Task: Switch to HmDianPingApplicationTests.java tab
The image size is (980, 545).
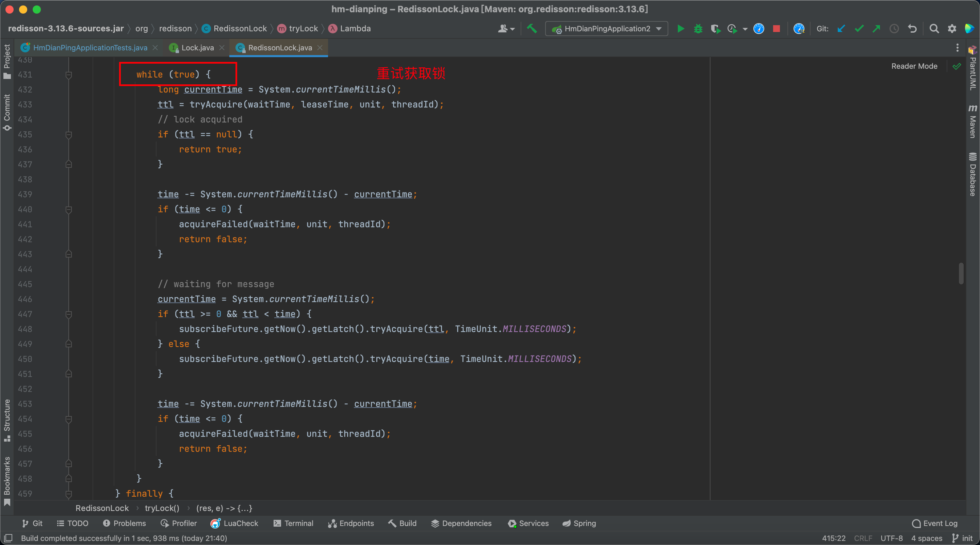Action: [x=84, y=48]
